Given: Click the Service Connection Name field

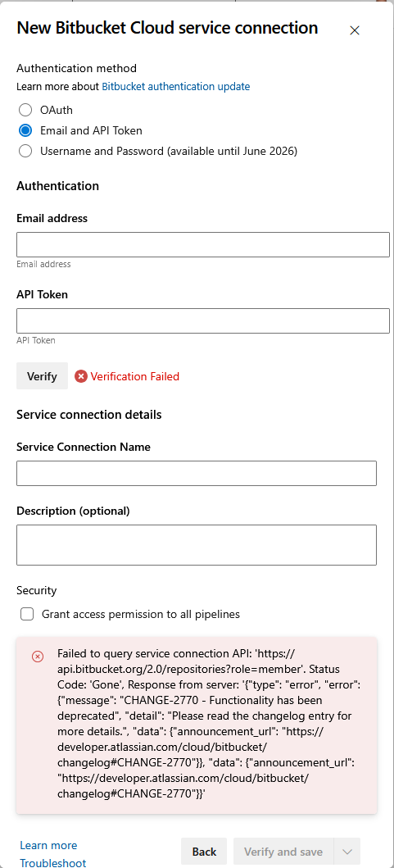Looking at the screenshot, I should pyautogui.click(x=197, y=473).
